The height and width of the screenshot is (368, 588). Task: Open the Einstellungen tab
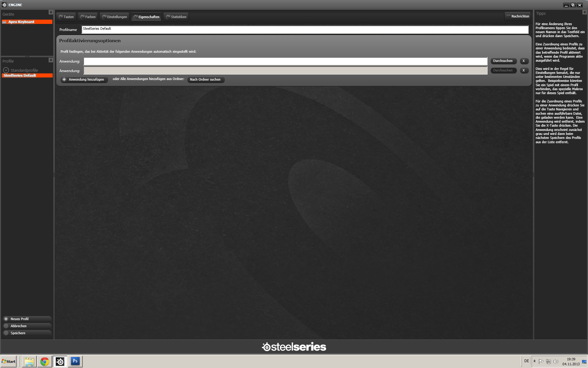115,17
